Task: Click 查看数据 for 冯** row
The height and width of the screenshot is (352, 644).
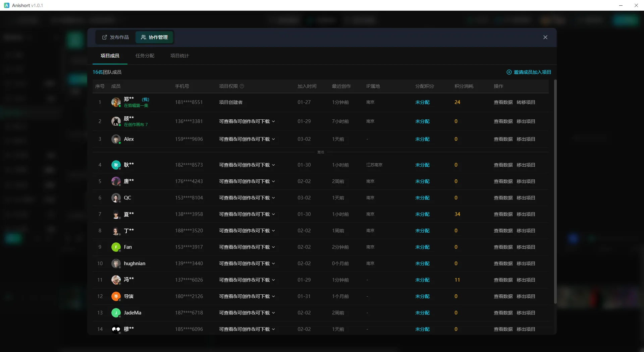Action: 503,280
